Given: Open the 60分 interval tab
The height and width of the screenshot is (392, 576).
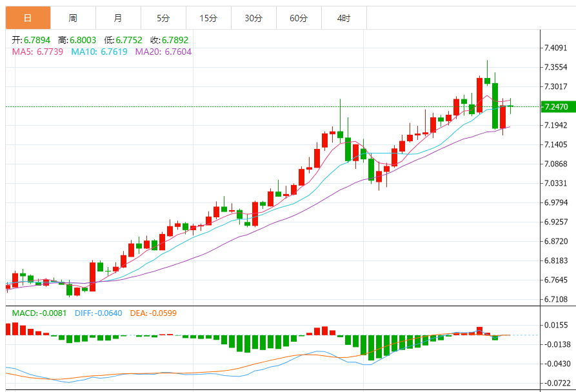Looking at the screenshot, I should click(299, 17).
